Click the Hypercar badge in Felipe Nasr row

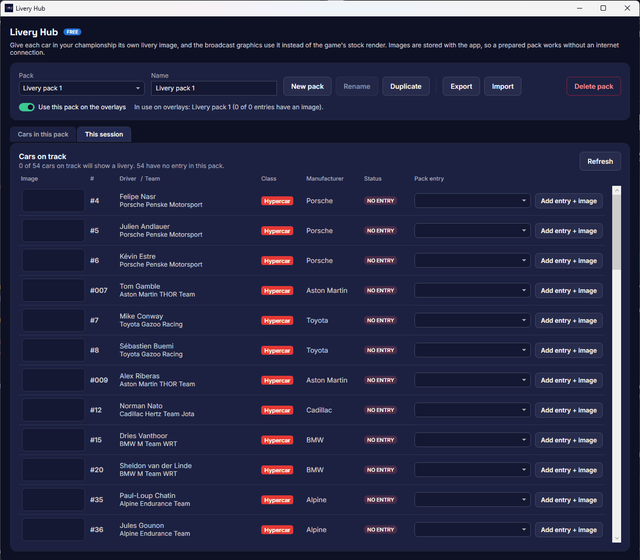(x=277, y=201)
